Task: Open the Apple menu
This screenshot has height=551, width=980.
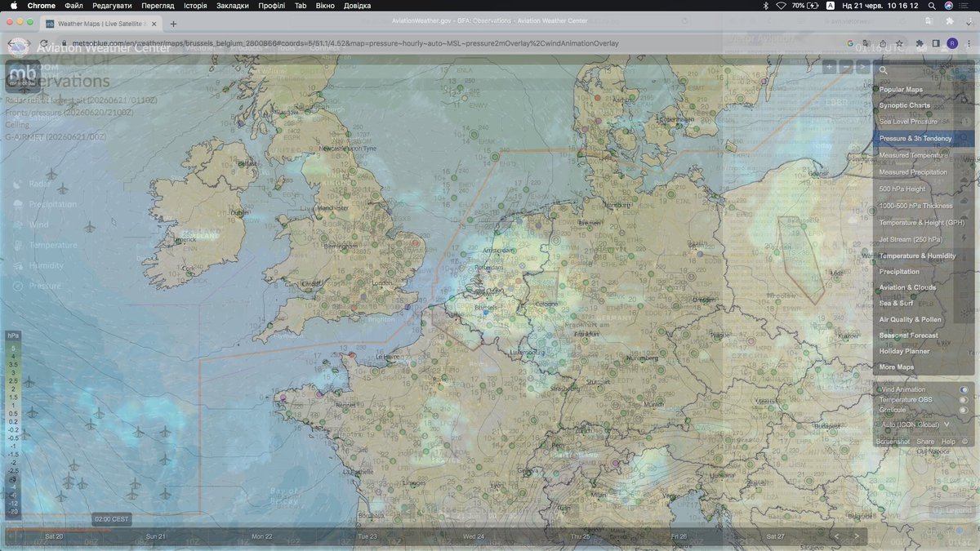Action: pyautogui.click(x=14, y=5)
